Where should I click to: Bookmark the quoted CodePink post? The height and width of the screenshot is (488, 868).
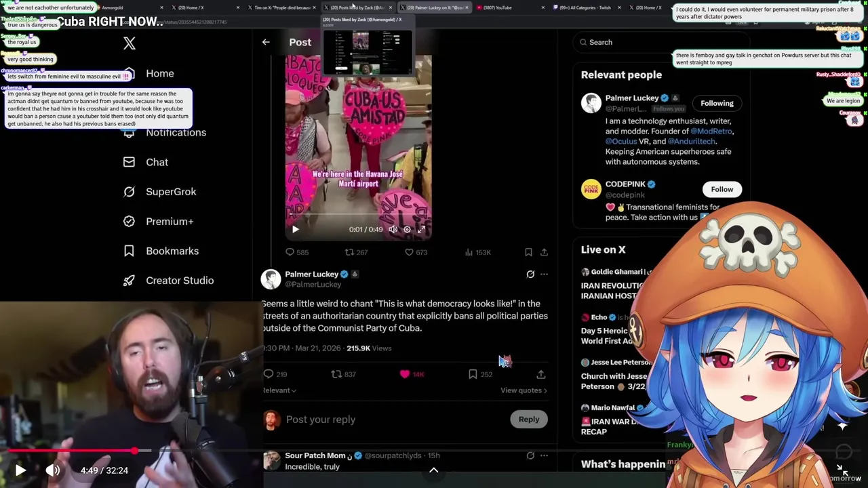(x=528, y=252)
